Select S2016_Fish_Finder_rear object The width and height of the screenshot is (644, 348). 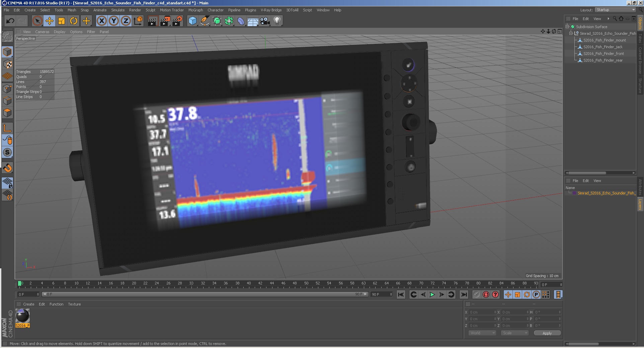[603, 60]
